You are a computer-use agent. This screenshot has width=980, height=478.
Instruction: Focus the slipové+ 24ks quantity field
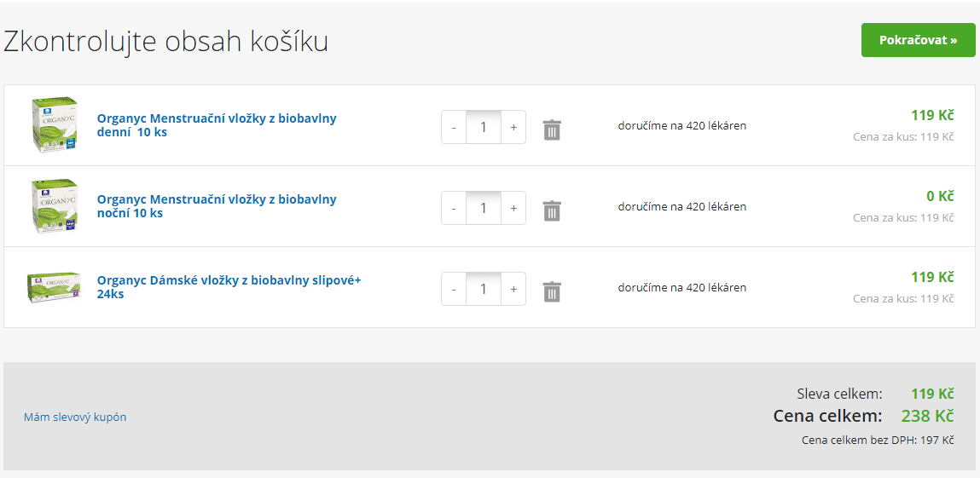483,290
